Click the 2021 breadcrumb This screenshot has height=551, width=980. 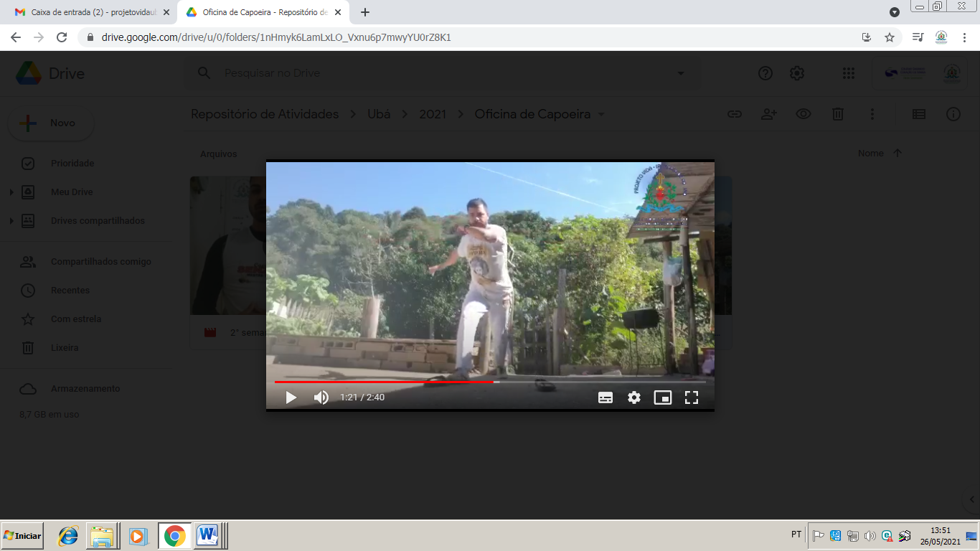point(433,114)
